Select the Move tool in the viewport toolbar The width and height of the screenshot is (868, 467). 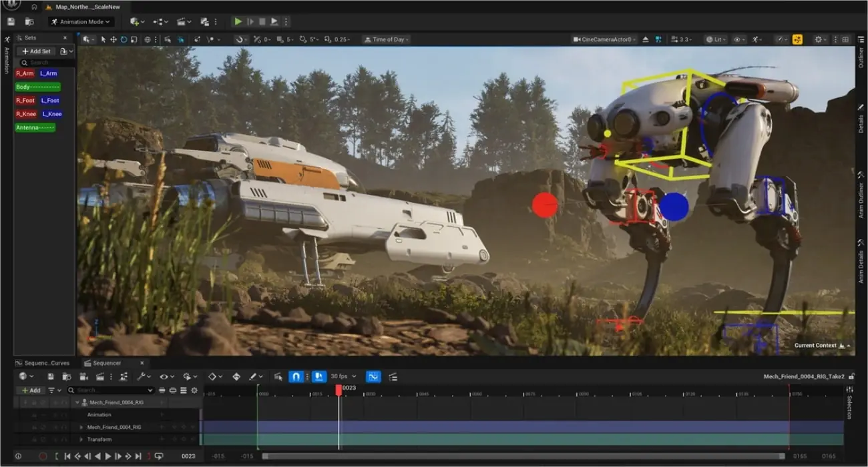[114, 40]
